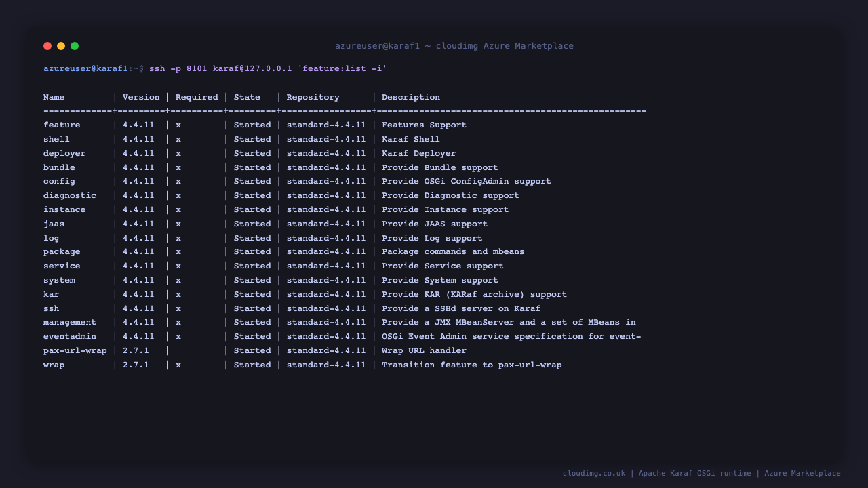868x488 pixels.
Task: Click 'Package commands and mbeans' description
Action: coord(453,251)
